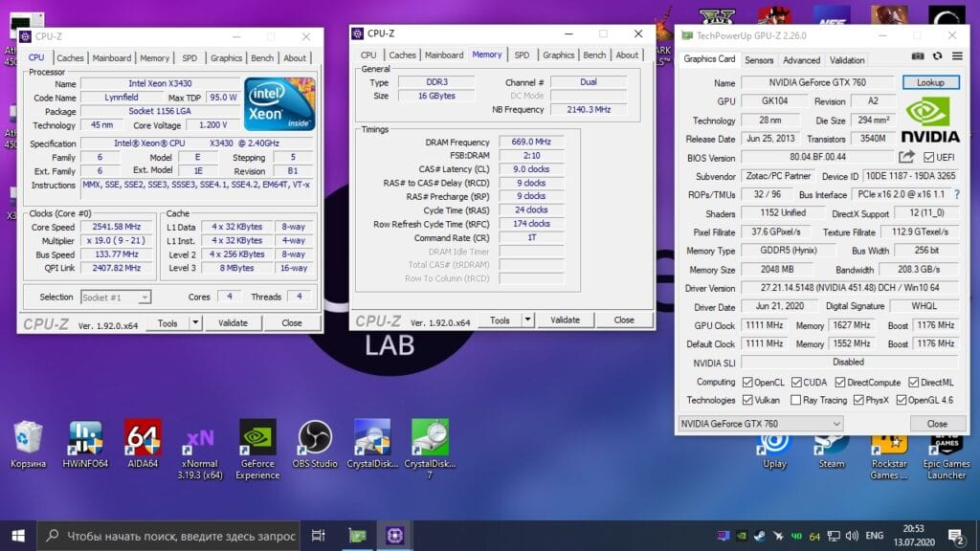Open Rockstar Games launcher shortcut
The width and height of the screenshot is (980, 551).
point(889,456)
